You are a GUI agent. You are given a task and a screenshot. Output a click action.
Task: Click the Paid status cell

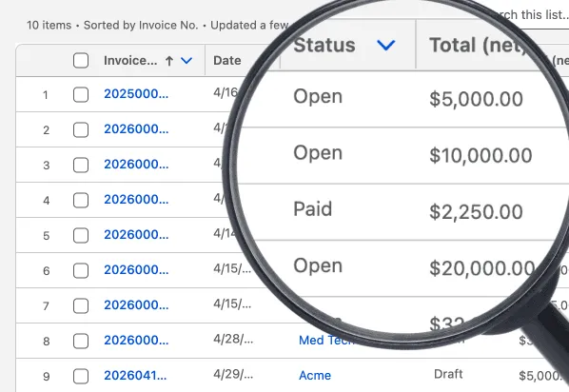coord(313,209)
